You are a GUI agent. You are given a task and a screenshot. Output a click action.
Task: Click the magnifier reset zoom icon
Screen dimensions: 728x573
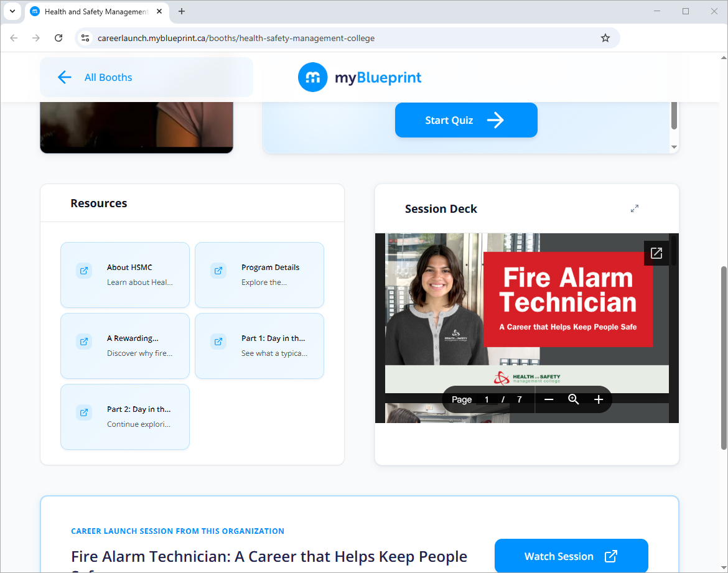(x=574, y=399)
